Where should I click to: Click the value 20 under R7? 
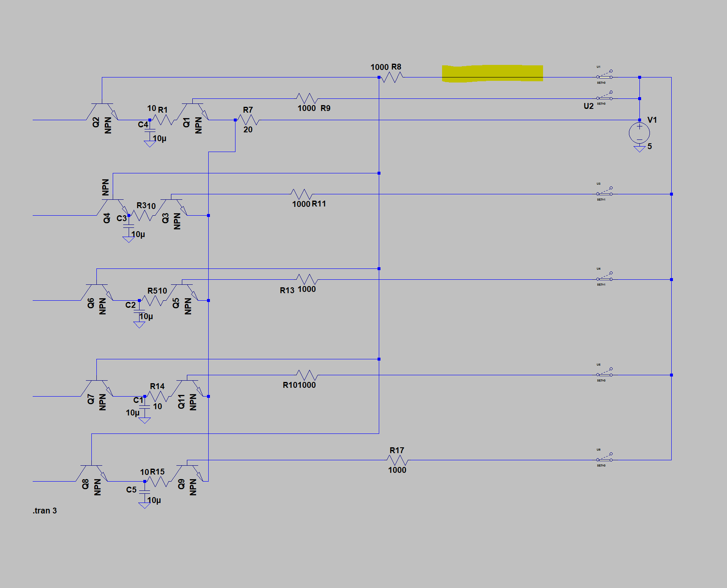tap(248, 129)
